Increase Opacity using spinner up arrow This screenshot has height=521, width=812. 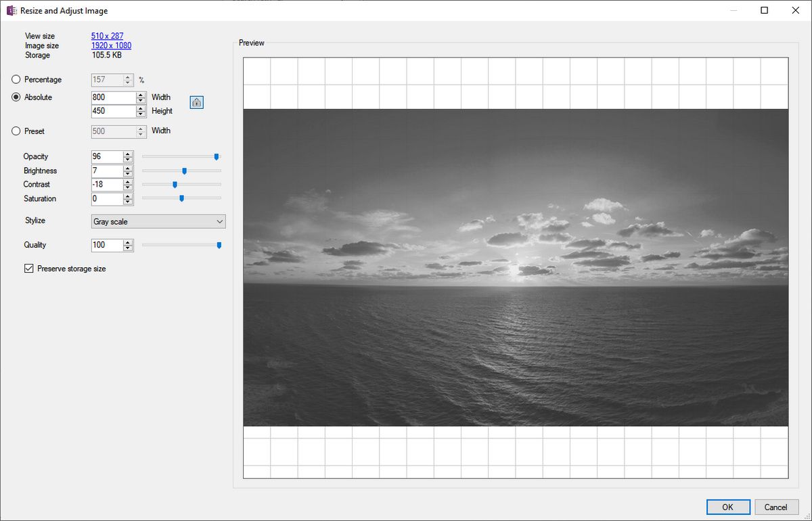(128, 154)
